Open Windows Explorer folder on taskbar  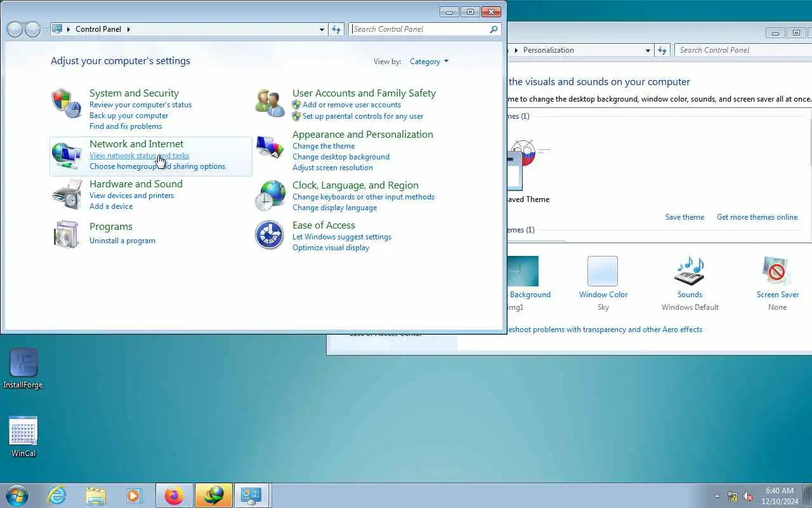tap(96, 495)
